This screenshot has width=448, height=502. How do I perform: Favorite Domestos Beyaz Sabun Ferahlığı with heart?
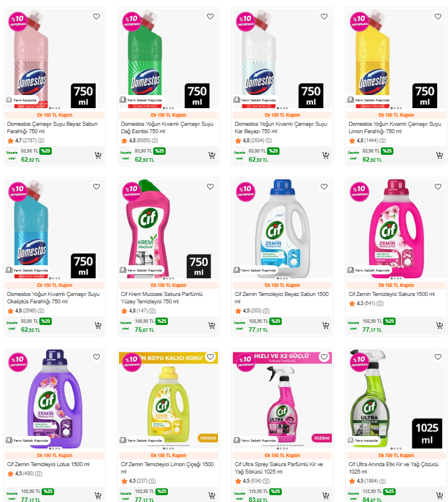[x=96, y=17]
